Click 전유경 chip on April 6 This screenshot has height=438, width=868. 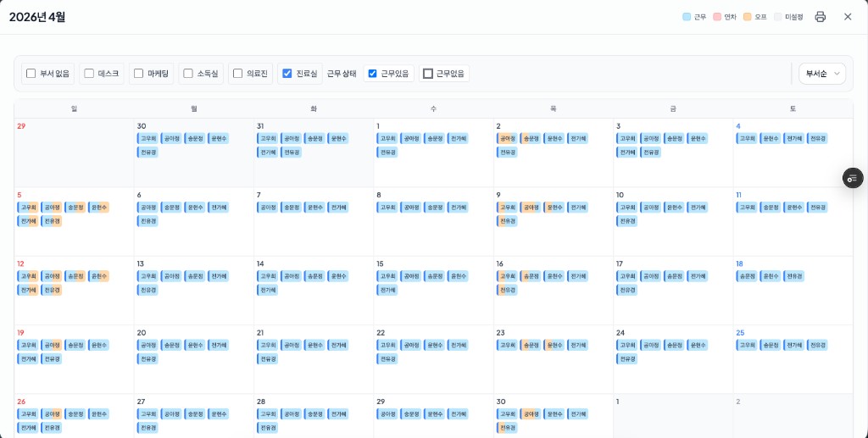147,221
